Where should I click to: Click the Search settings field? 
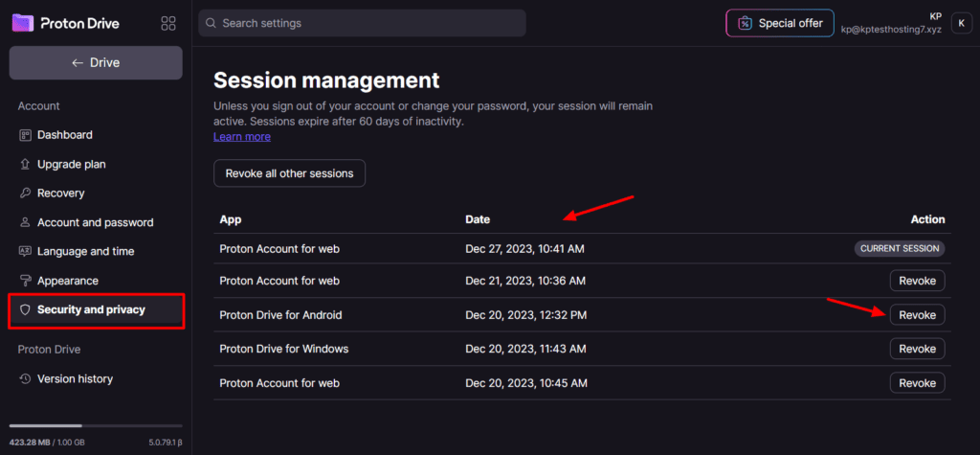pos(362,23)
